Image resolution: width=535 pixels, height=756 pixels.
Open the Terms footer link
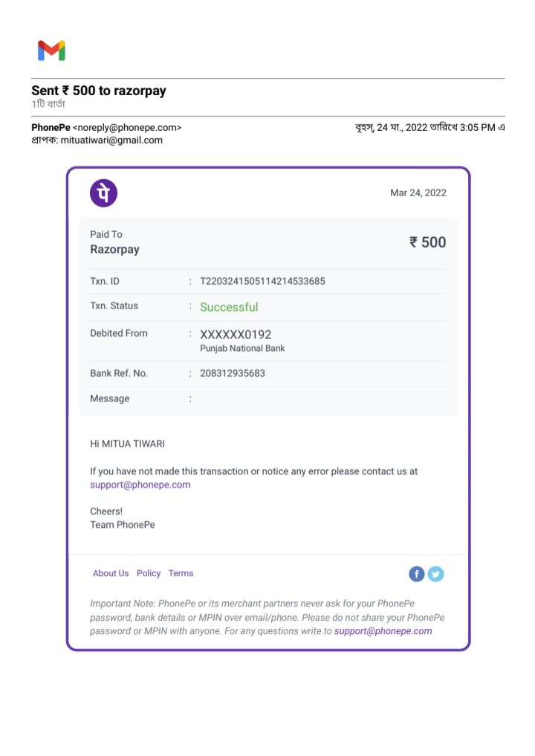tap(181, 573)
